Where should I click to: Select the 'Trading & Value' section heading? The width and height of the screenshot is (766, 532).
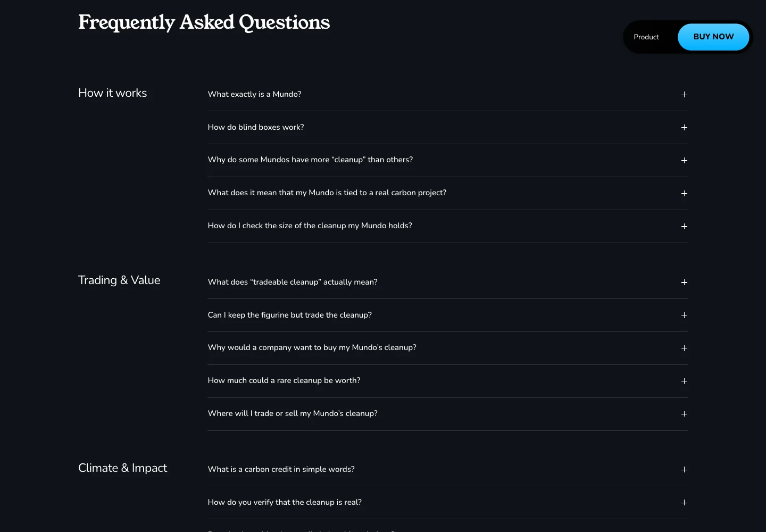[119, 280]
